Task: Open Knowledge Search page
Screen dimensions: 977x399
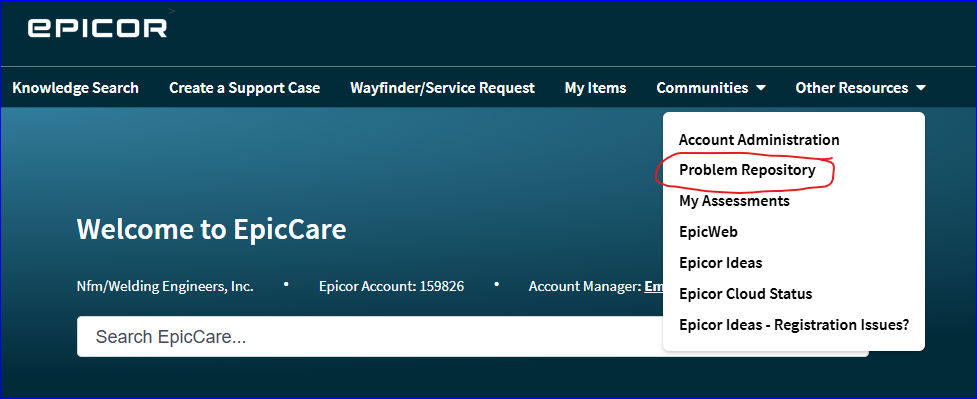Action: [75, 88]
